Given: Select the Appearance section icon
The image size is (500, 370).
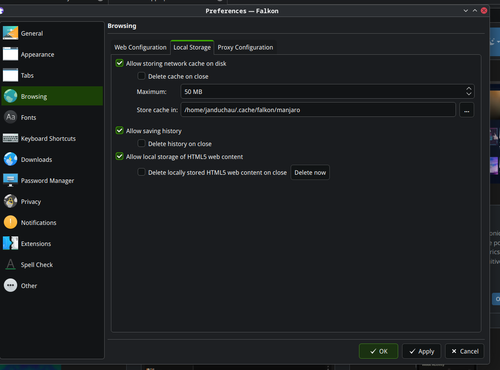Looking at the screenshot, I should coord(10,54).
